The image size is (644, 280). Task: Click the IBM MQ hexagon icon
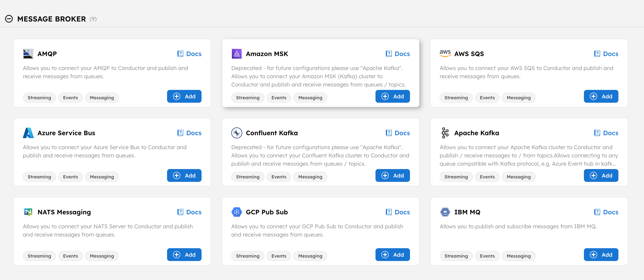pyautogui.click(x=445, y=212)
